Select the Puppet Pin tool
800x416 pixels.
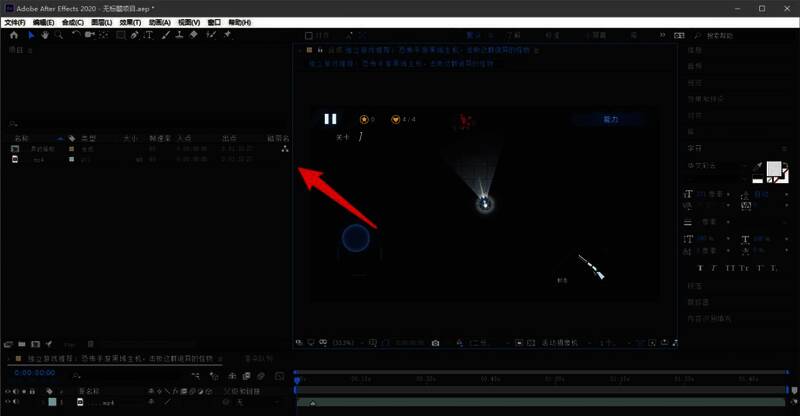(227, 34)
